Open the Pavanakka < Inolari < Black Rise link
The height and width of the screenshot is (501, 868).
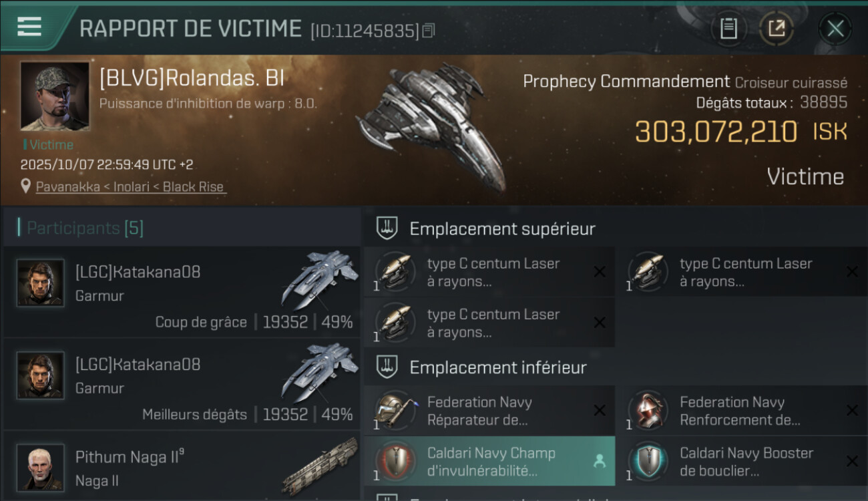[x=131, y=187]
